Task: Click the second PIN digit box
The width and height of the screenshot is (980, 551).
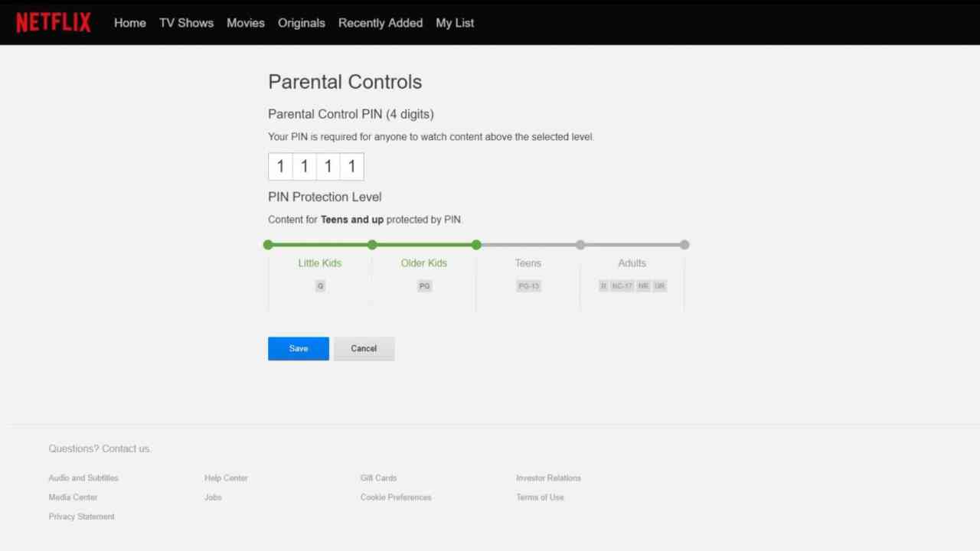Action: (x=304, y=166)
